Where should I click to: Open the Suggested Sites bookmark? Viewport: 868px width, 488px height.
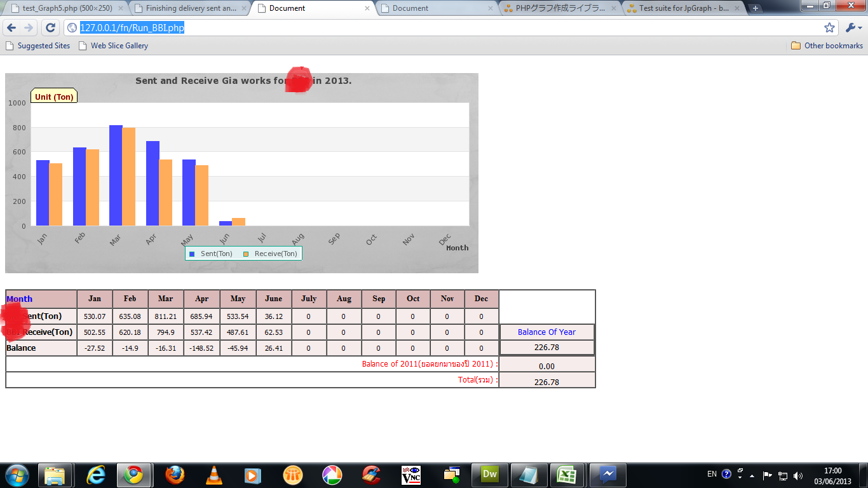point(37,46)
